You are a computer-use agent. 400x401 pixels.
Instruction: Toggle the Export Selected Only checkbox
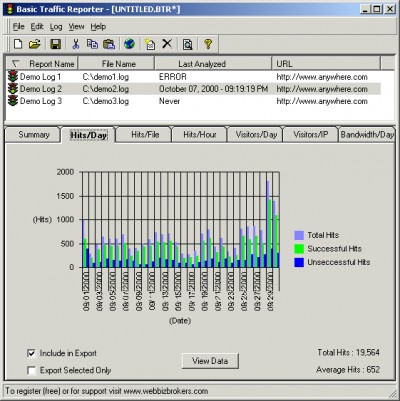[x=31, y=370]
